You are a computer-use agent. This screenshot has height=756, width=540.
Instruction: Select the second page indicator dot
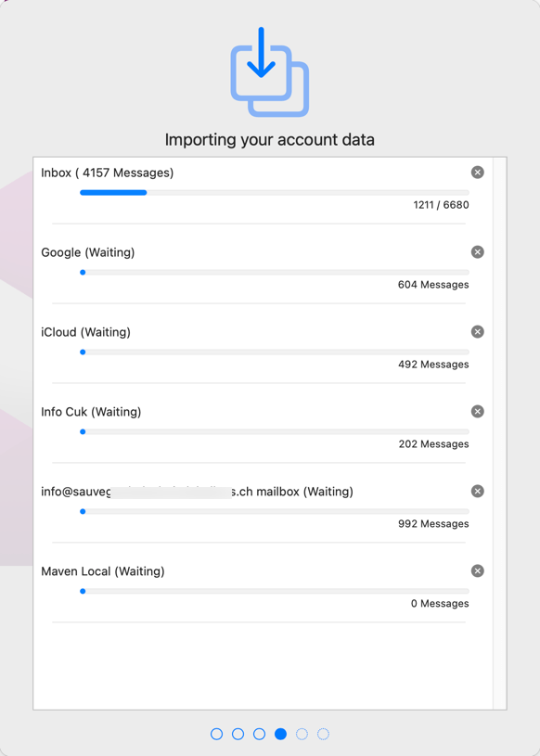[238, 734]
